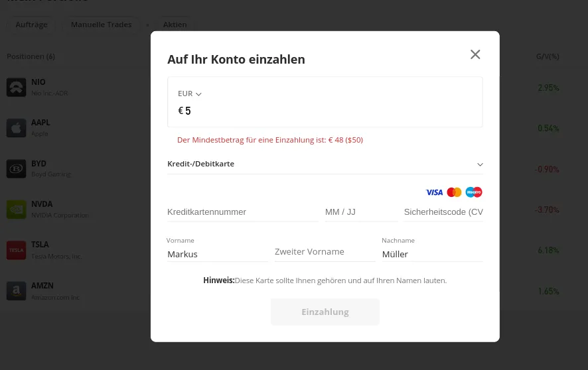Click the -0.90% loss value for BYD
The height and width of the screenshot is (370, 588).
click(547, 169)
